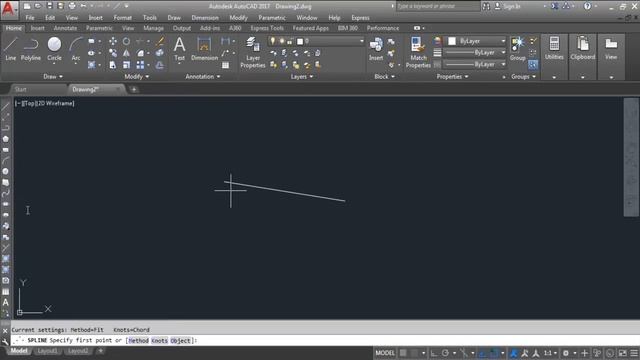The width and height of the screenshot is (640, 360).
Task: Choose the Method option in command line
Action: (x=138, y=340)
